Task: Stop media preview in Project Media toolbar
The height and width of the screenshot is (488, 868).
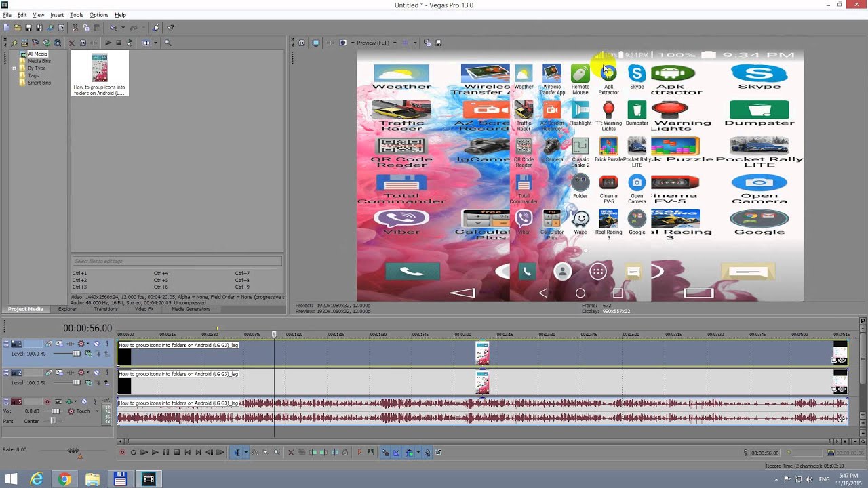Action: pyautogui.click(x=119, y=43)
